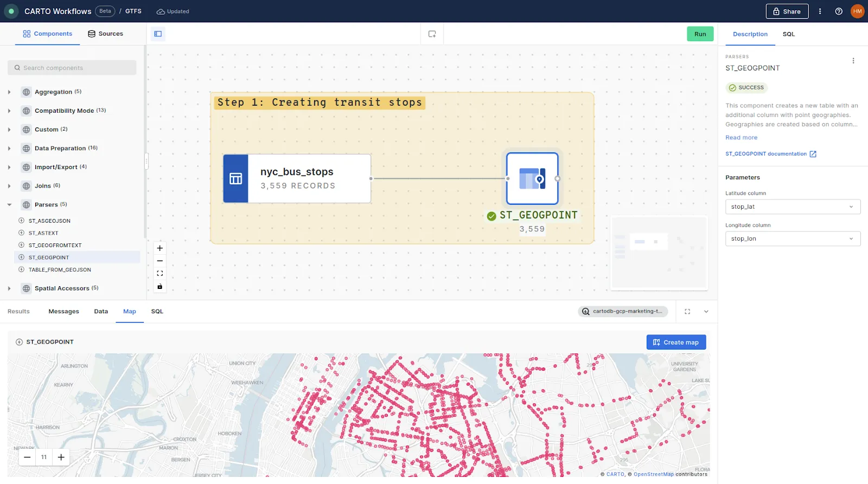Expand the Aggregation component group

point(9,92)
